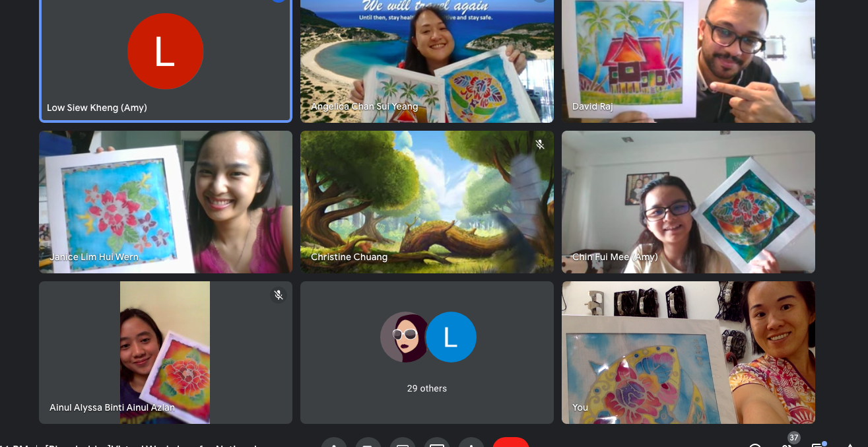Open the meeting details info icon
This screenshot has height=447, width=868.
[x=756, y=444]
